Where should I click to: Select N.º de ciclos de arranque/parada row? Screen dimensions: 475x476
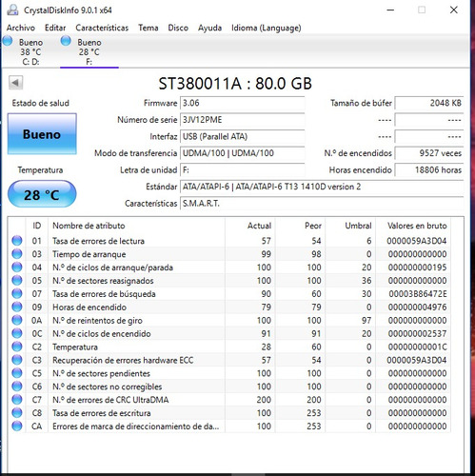point(229,268)
